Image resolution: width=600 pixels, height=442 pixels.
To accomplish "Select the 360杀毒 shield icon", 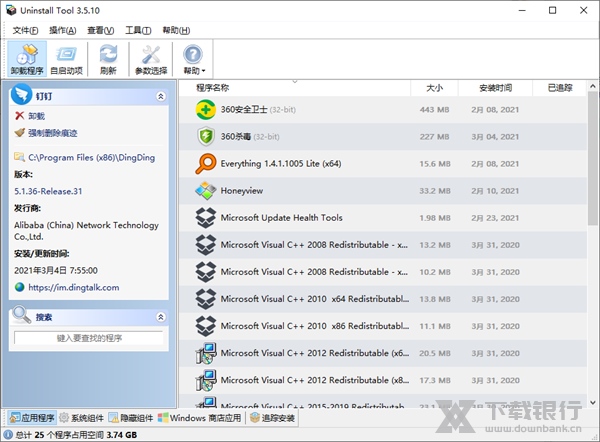I will point(205,136).
